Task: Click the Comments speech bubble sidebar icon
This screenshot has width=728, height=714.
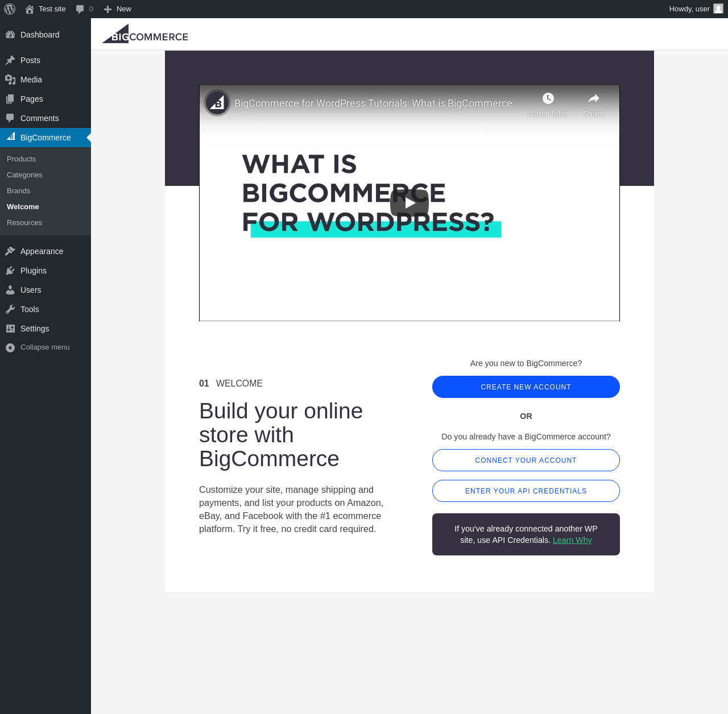Action: 10,118
